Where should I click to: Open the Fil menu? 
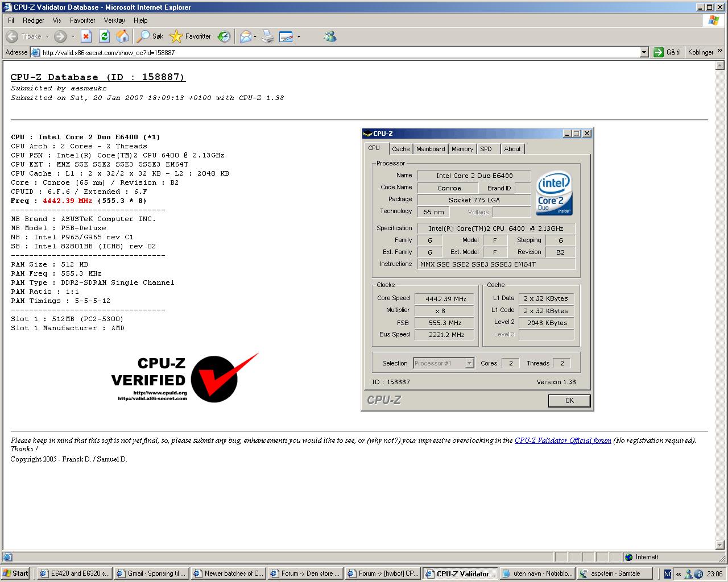pos(11,20)
